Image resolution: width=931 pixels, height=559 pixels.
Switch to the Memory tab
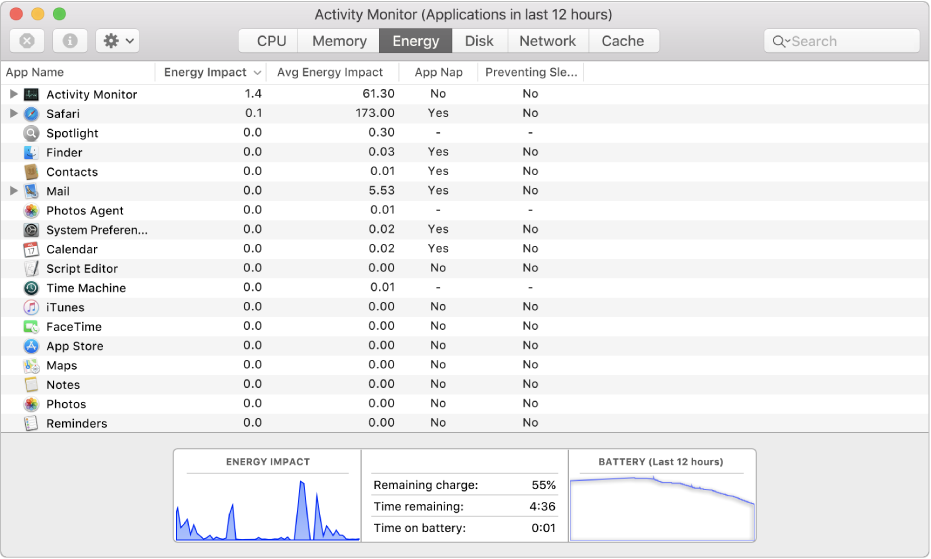click(x=339, y=41)
